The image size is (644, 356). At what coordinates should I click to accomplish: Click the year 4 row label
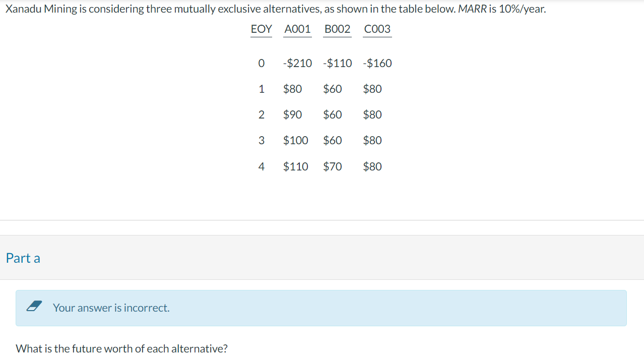pos(261,166)
